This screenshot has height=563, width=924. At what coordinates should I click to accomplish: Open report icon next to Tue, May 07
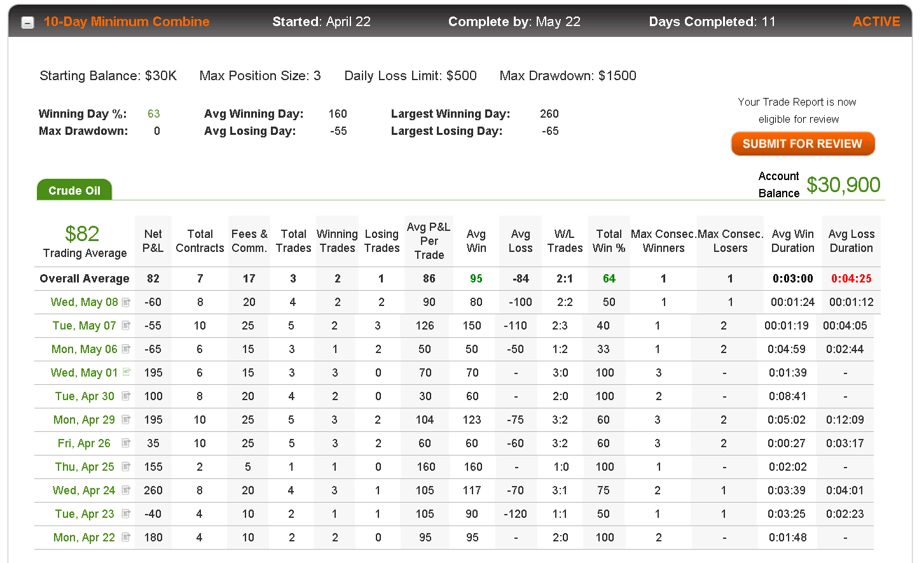[x=126, y=325]
